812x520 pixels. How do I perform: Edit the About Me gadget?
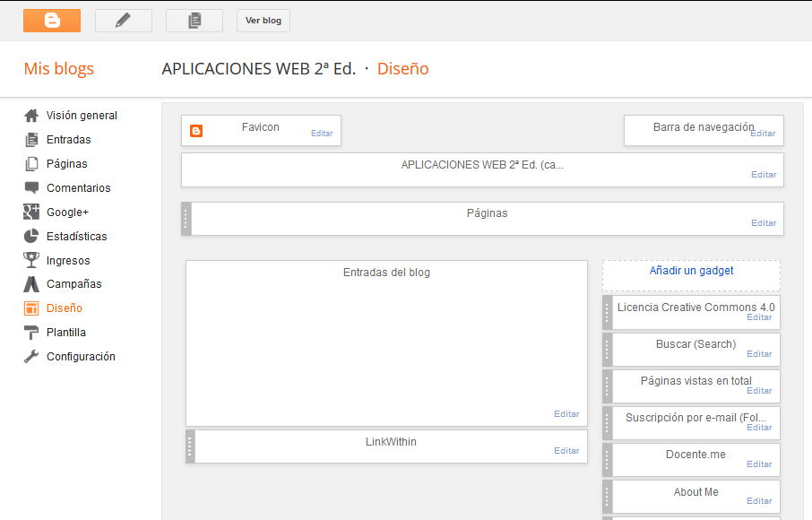point(759,501)
